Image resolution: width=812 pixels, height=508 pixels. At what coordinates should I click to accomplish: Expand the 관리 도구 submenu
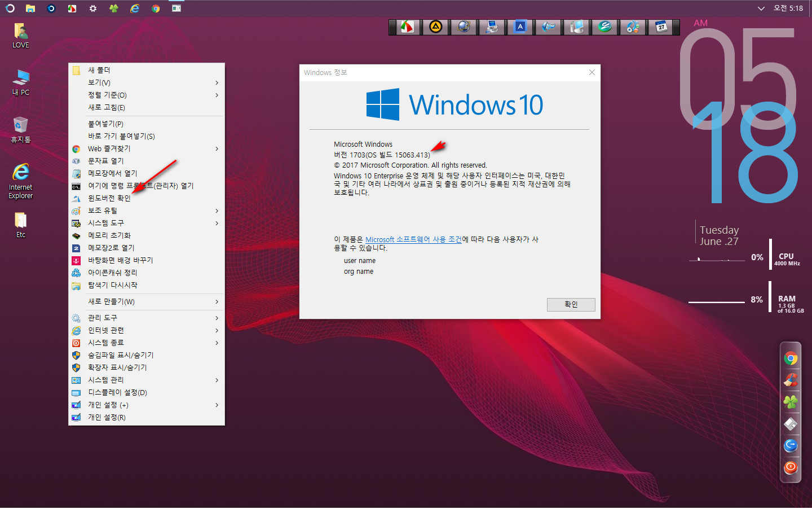pos(147,318)
